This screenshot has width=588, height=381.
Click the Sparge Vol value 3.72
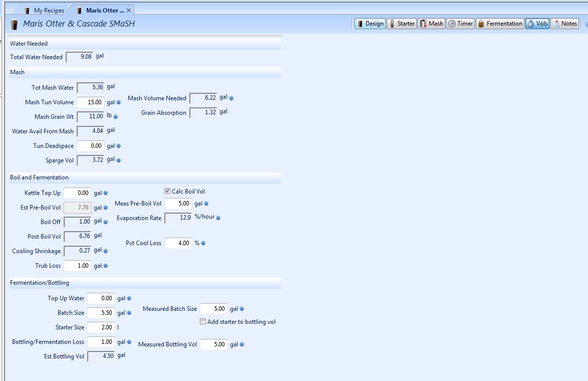(90, 160)
